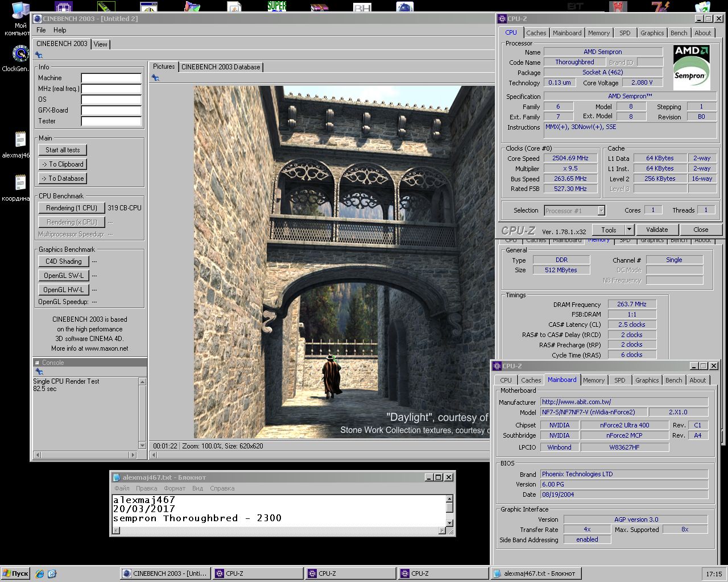Viewport: 728px width, 582px height.
Task: Open Caches tab in top CPU-Z window
Action: pyautogui.click(x=536, y=33)
